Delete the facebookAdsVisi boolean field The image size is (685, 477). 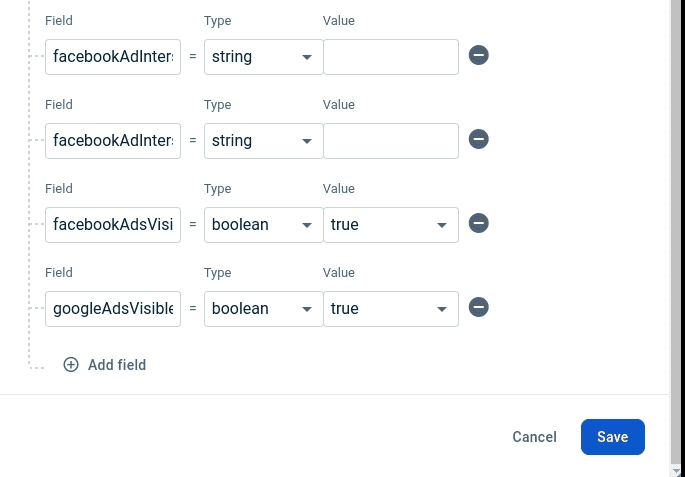479,224
